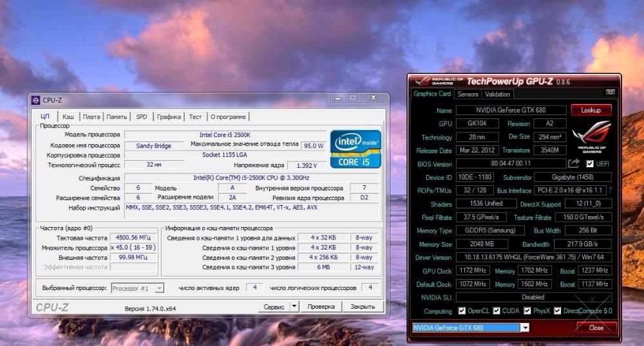This screenshot has height=346, width=644.
Task: Click the Lookup button in GPU-Z
Action: coord(591,110)
